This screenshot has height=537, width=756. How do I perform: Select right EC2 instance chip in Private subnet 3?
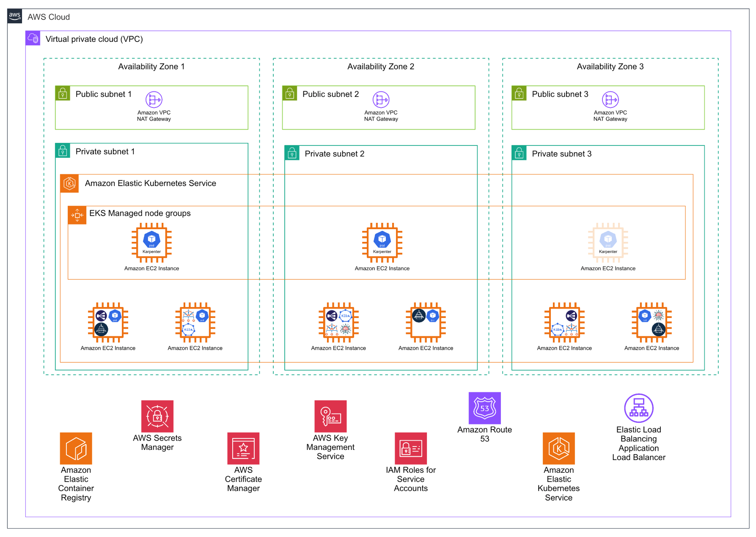pyautogui.click(x=652, y=322)
